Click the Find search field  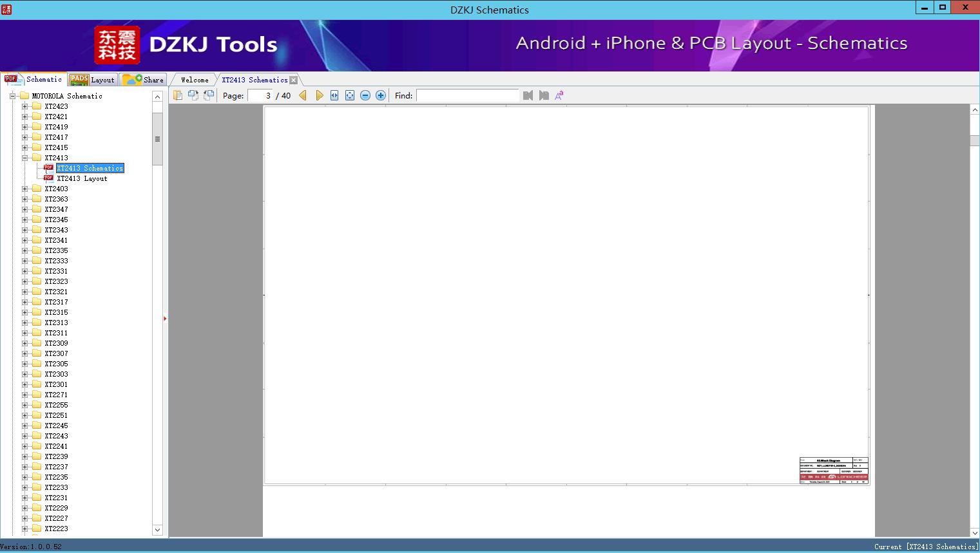467,95
